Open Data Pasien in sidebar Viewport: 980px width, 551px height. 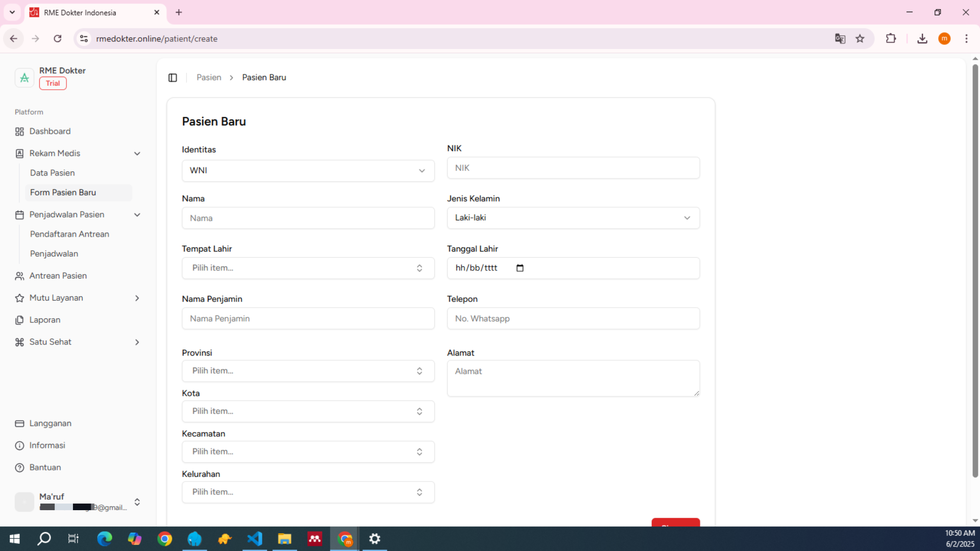point(53,173)
